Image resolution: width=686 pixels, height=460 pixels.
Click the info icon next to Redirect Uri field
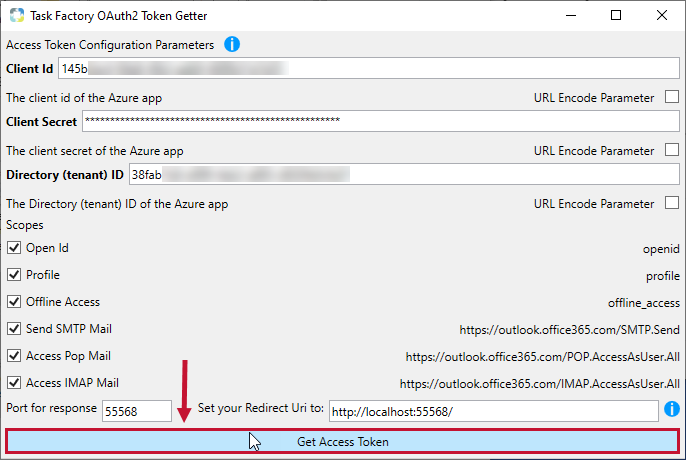pos(672,409)
